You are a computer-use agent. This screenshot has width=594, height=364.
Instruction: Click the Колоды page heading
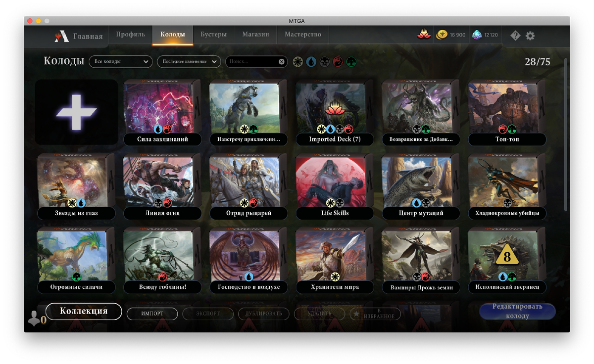64,61
